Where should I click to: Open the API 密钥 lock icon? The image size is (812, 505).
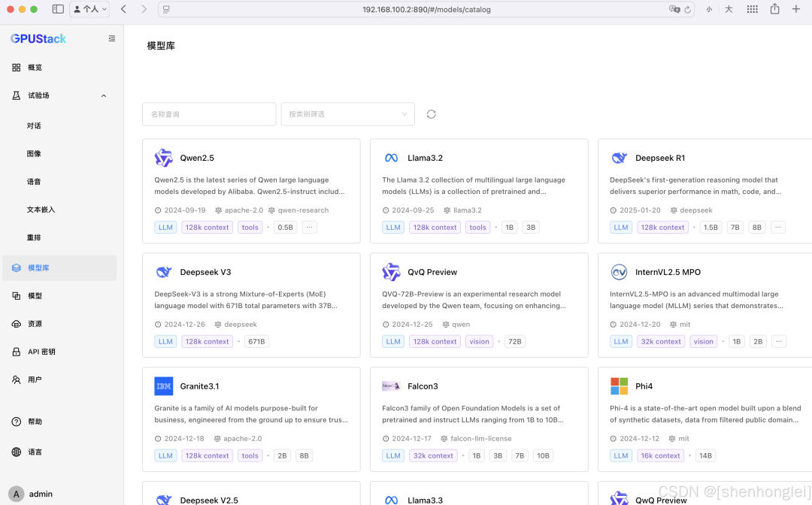point(16,352)
